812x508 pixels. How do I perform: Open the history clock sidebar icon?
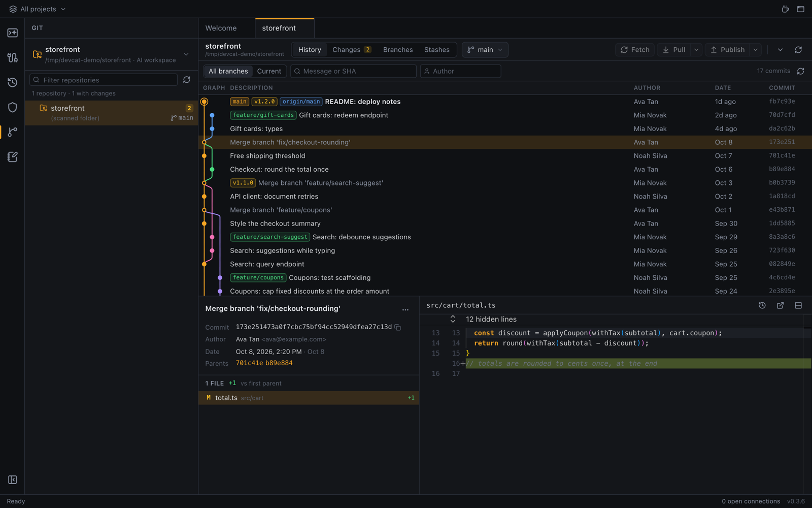click(13, 82)
